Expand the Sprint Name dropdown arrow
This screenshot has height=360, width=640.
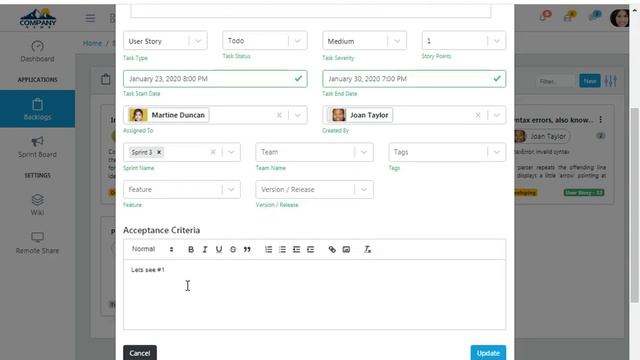[x=231, y=152]
